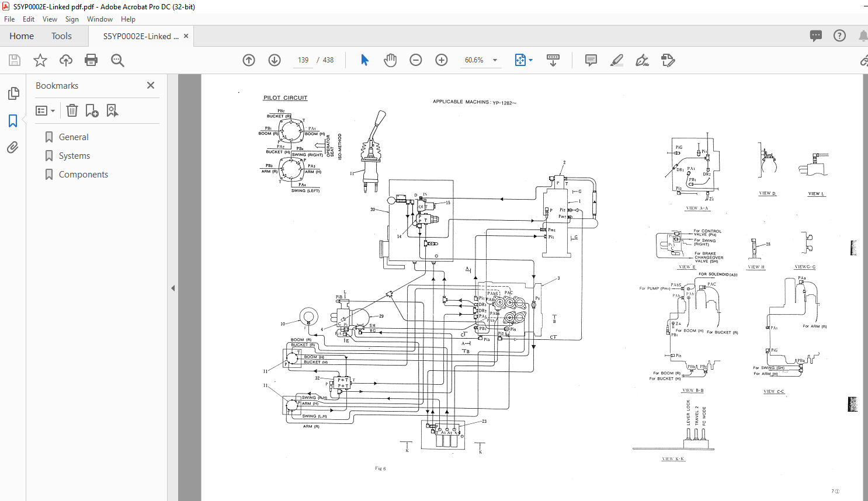This screenshot has width=868, height=501.
Task: Add new bookmark icon in panel
Action: [92, 110]
